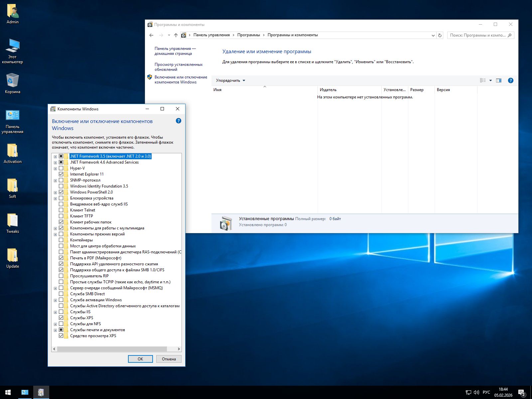
Task: Go up one level with the up arrow
Action: click(176, 35)
